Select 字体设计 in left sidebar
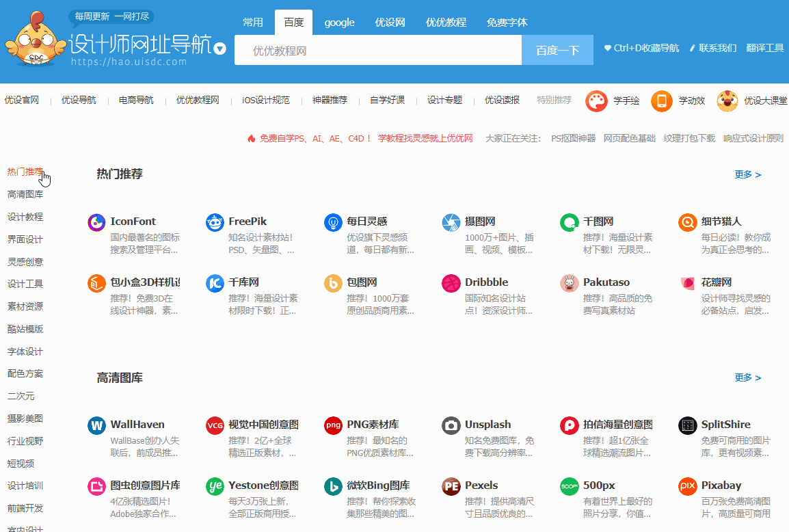 [x=25, y=351]
